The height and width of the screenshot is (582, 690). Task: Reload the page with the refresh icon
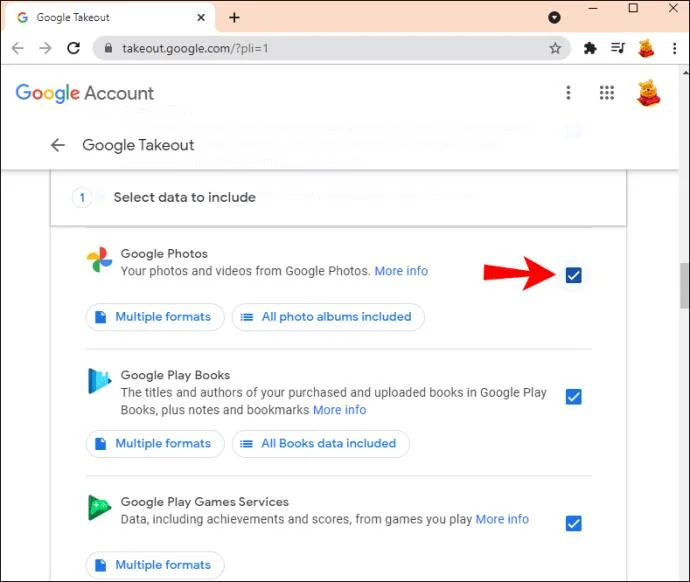point(73,48)
